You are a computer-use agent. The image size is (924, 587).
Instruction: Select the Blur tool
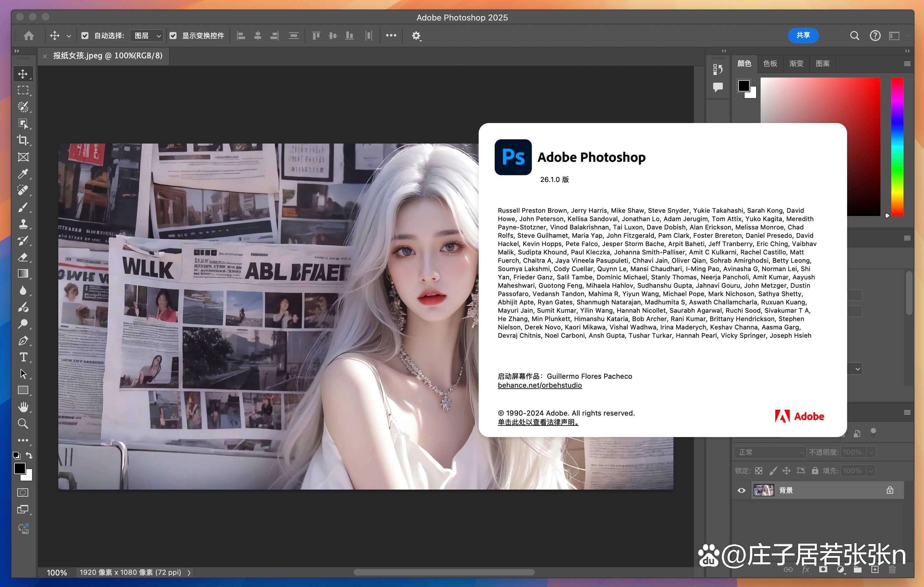23,290
